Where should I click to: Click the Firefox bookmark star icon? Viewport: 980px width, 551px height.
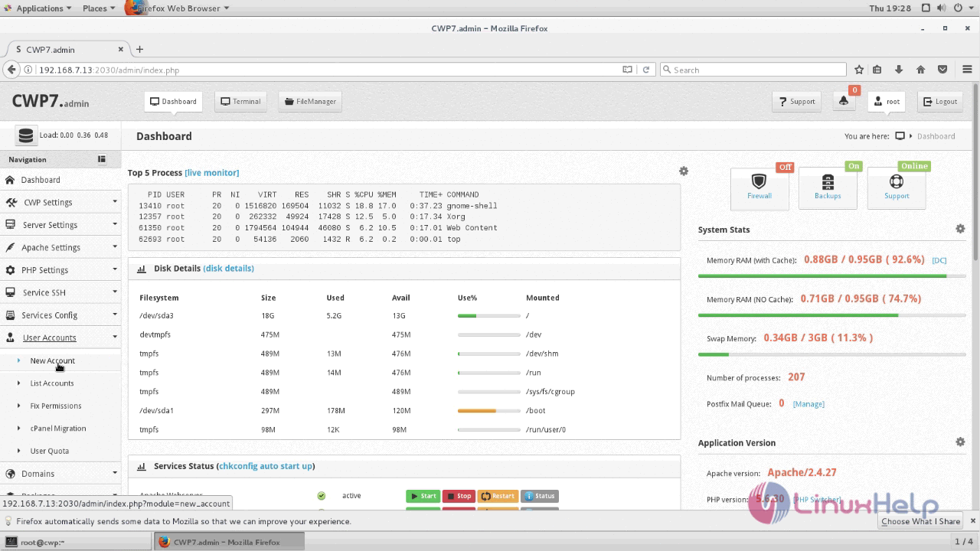click(859, 70)
